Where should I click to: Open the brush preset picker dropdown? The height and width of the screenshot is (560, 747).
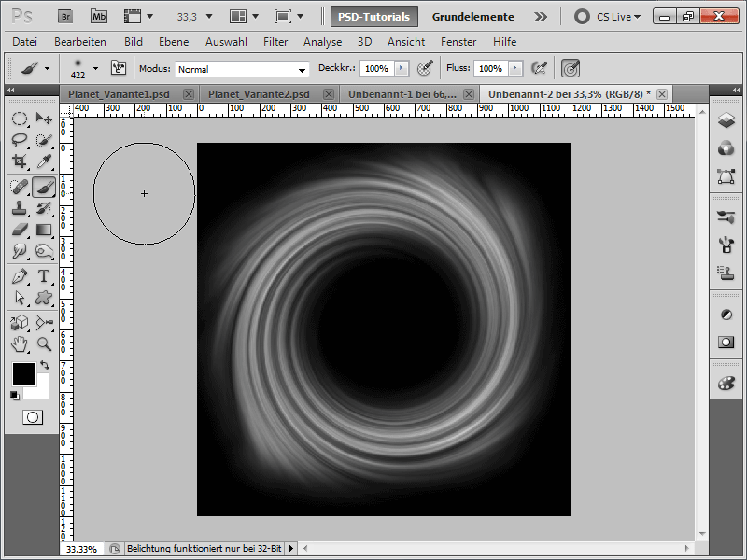coord(96,68)
